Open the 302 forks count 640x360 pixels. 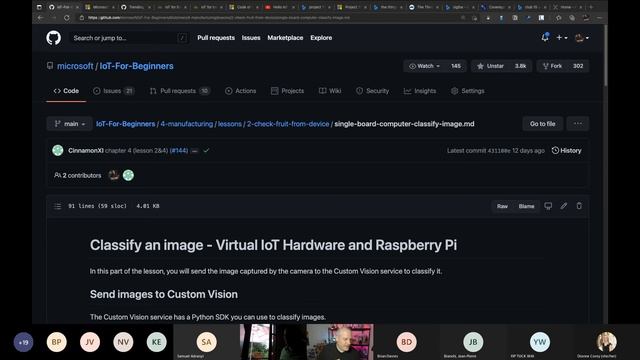point(578,66)
